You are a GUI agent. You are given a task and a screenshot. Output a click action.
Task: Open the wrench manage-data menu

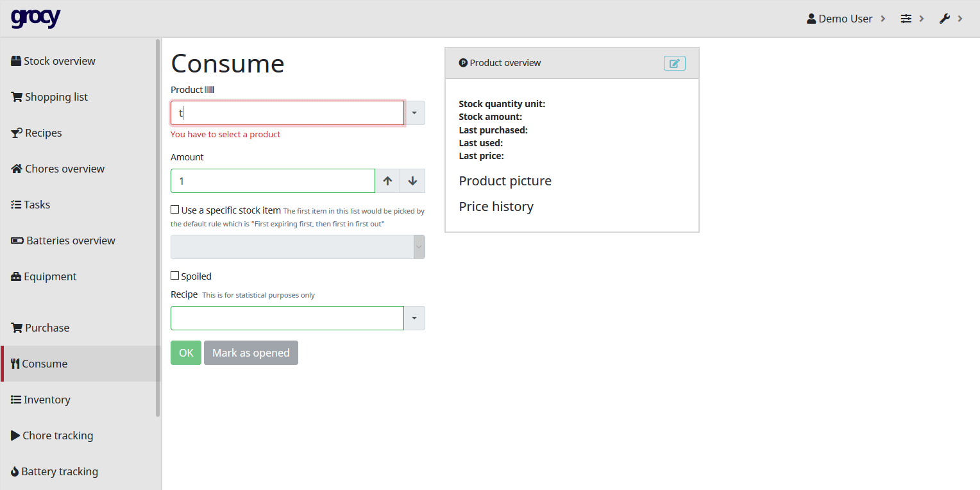click(950, 19)
